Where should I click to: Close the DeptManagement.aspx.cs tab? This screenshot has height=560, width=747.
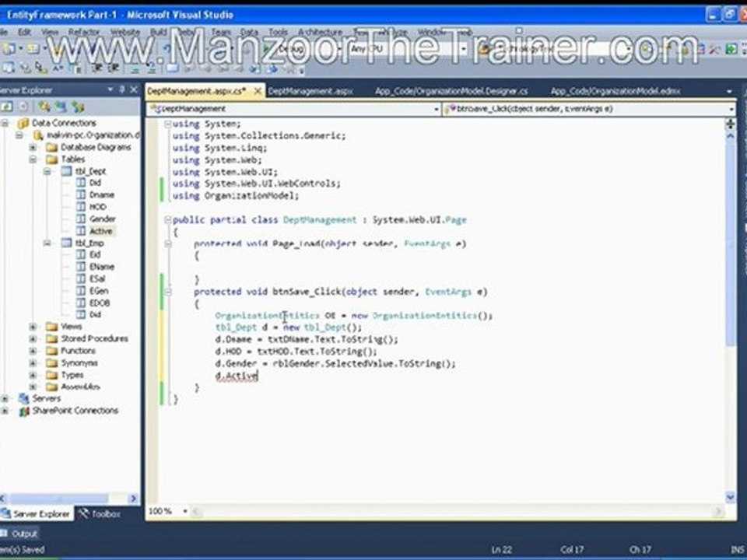(258, 91)
